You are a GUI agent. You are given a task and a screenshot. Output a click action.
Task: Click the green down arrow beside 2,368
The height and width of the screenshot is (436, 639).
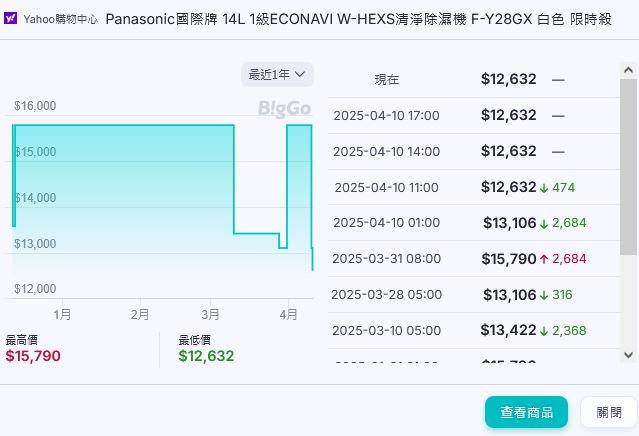point(544,330)
